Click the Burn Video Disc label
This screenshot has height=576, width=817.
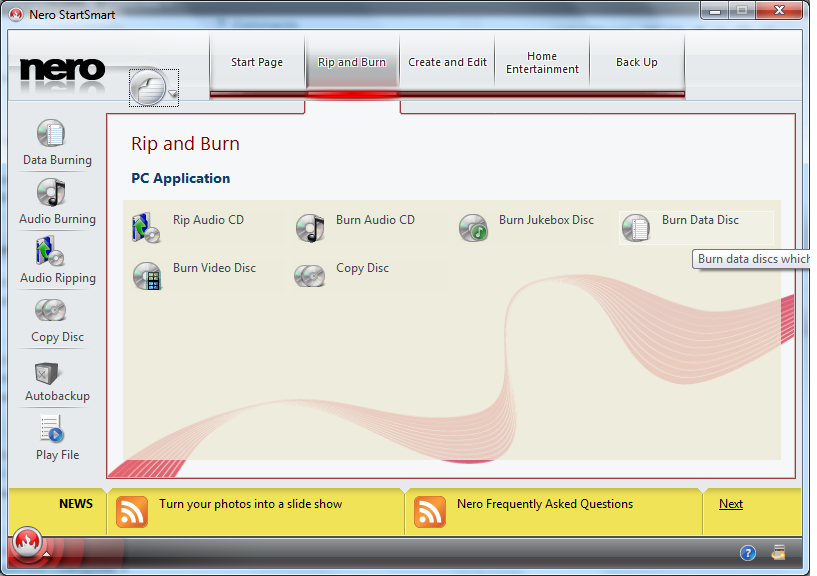214,268
